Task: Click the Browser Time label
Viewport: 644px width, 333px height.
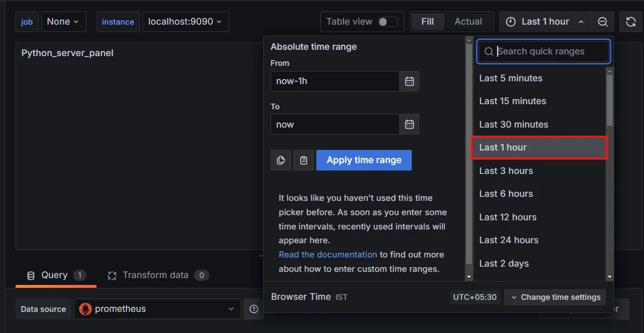Action: [301, 296]
